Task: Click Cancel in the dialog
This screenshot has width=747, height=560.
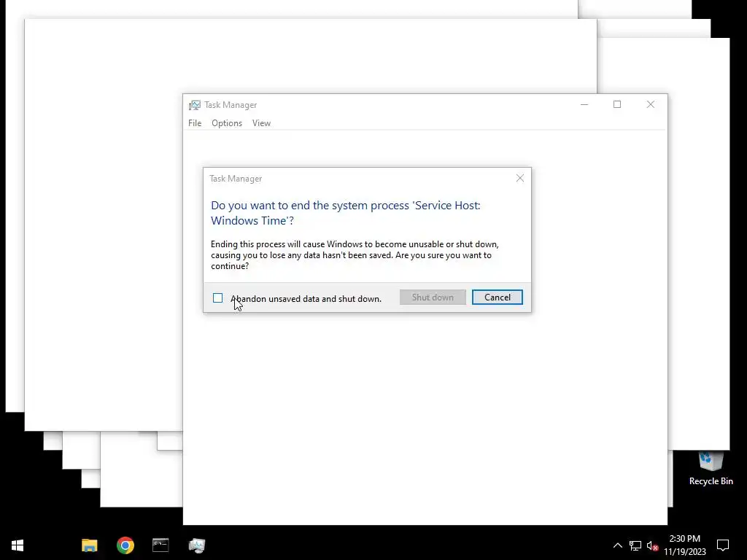Action: click(x=497, y=297)
